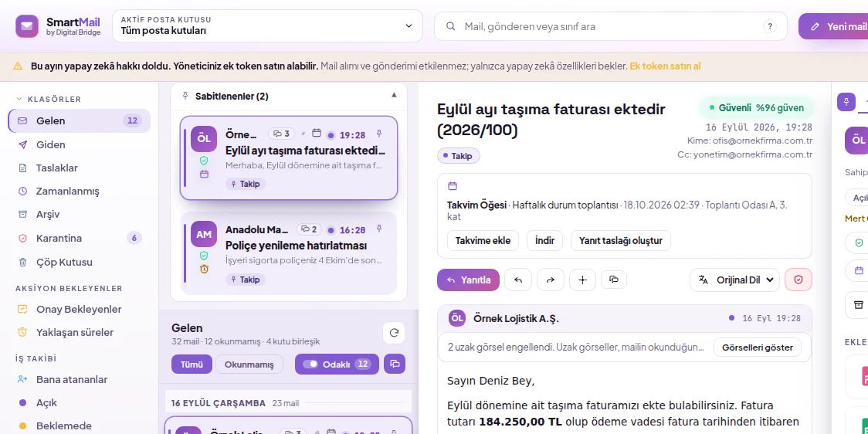Click conversation icon in mail toolbar
Image resolution: width=868 pixels, height=434 pixels.
click(x=613, y=280)
